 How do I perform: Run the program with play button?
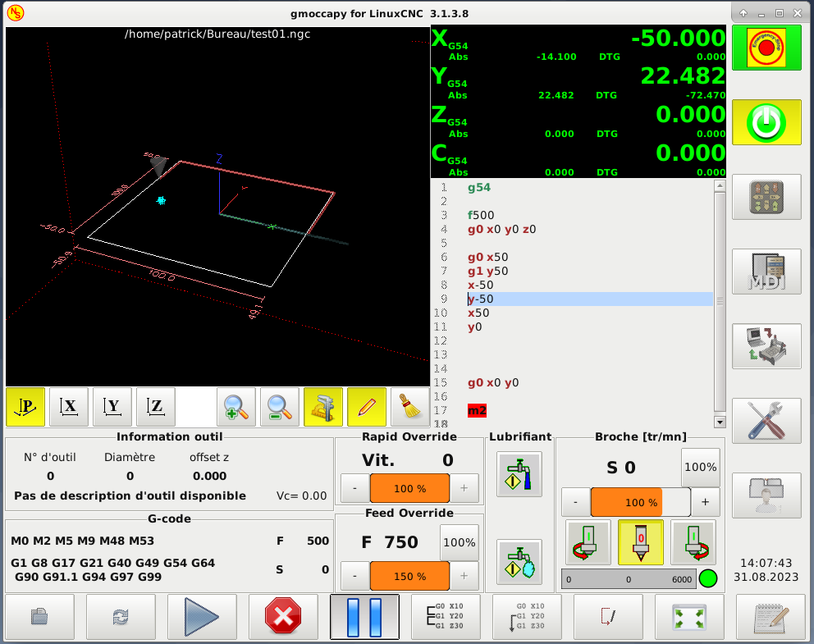(x=202, y=617)
